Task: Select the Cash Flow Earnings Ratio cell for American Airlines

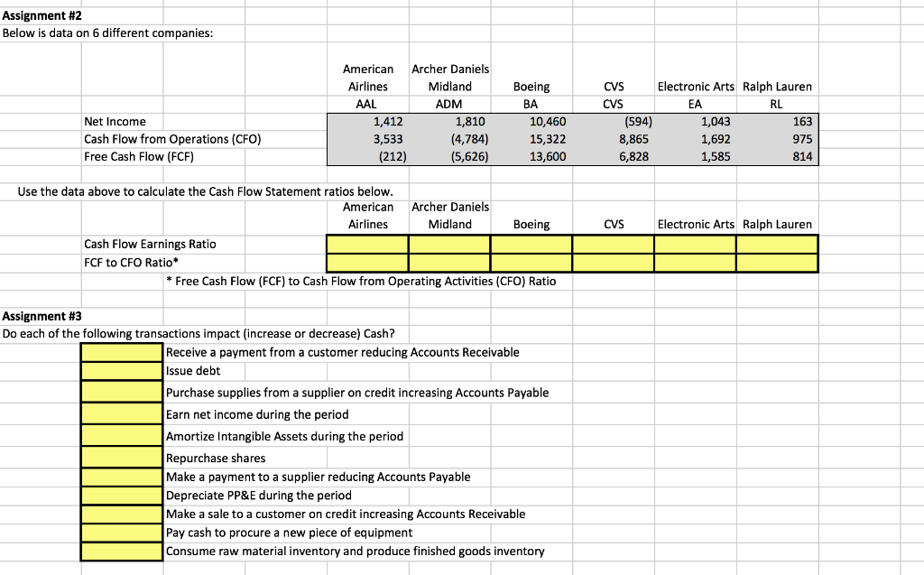Action: (367, 244)
